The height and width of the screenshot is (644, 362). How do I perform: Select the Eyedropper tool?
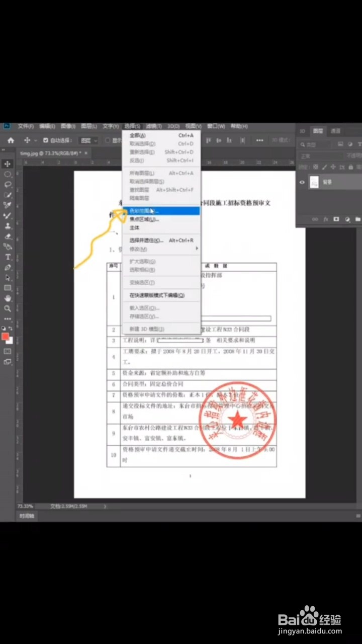coord(8,205)
